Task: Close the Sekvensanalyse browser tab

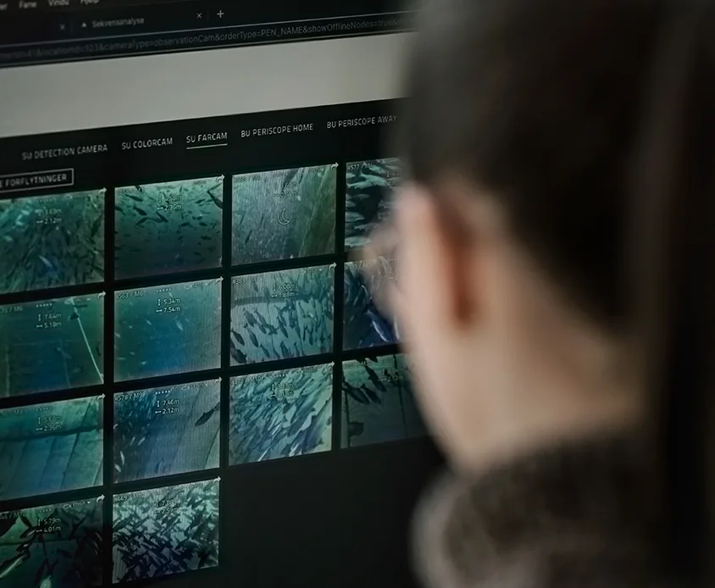Action: coord(199,16)
